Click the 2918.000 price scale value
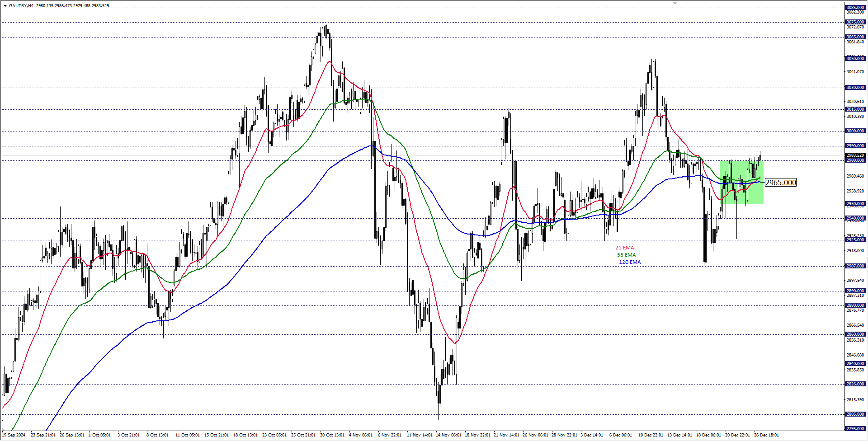 tap(855, 251)
